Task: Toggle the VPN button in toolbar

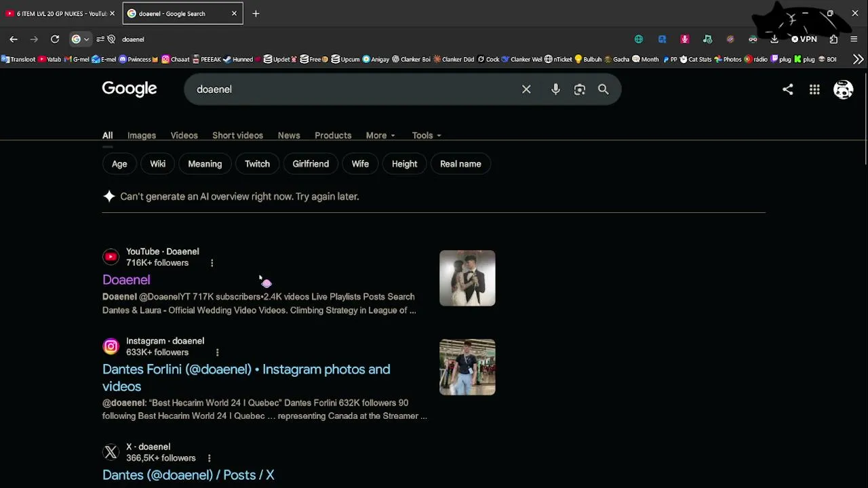Action: pyautogui.click(x=804, y=39)
